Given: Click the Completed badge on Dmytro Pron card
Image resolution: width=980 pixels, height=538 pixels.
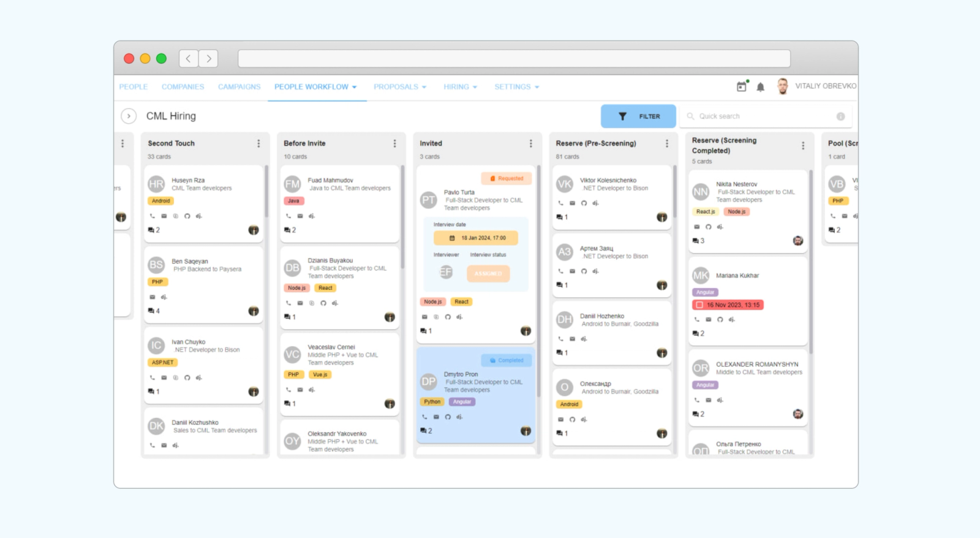Looking at the screenshot, I should click(x=507, y=360).
